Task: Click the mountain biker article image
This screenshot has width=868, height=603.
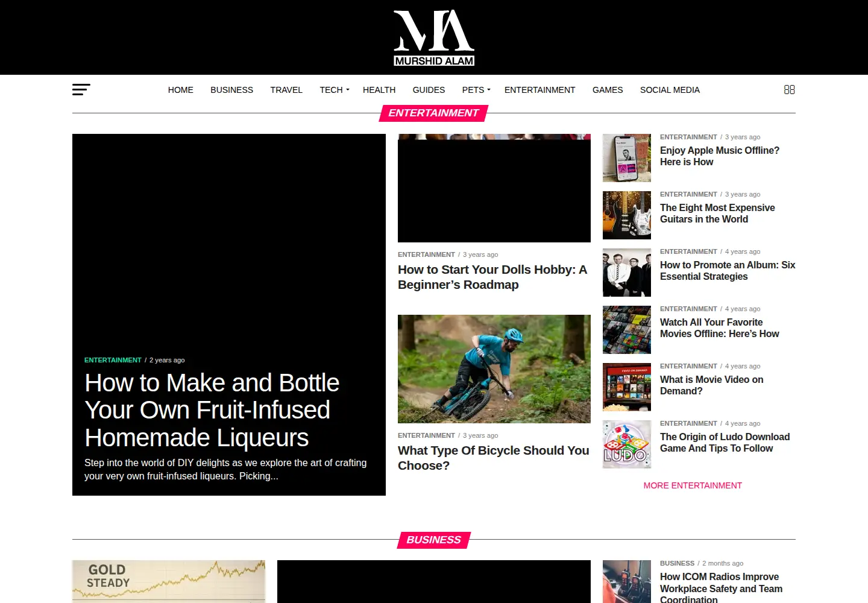Action: (x=494, y=369)
